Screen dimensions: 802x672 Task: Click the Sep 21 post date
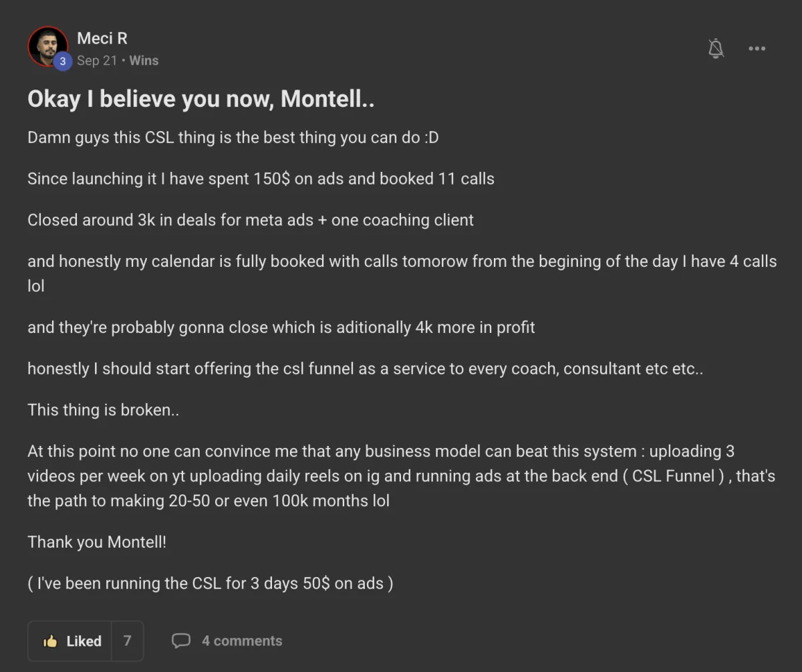(x=97, y=61)
